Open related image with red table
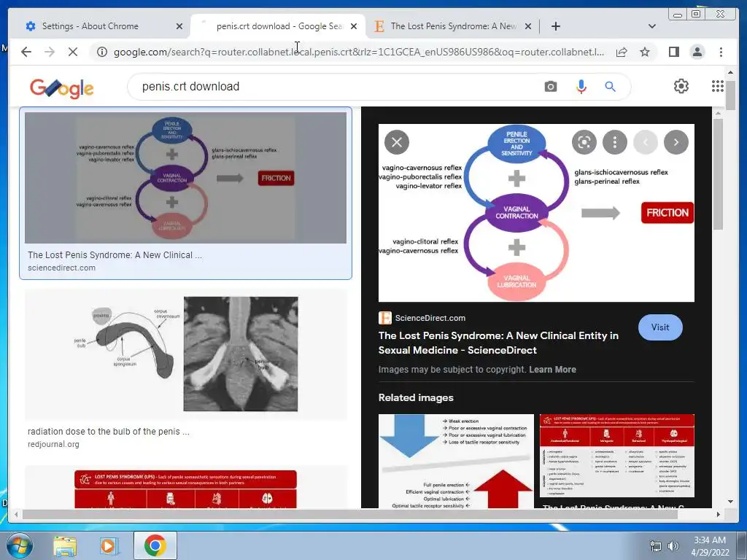This screenshot has height=560, width=747. (x=617, y=456)
